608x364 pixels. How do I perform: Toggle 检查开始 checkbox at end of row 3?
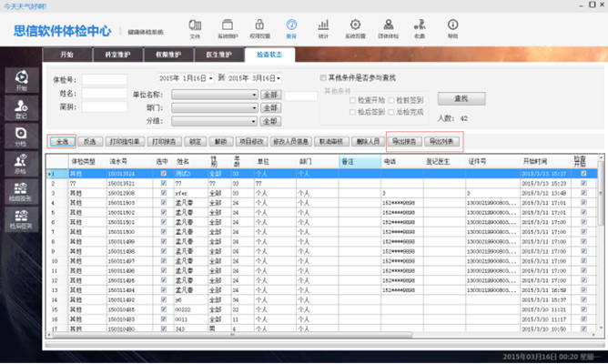click(583, 193)
